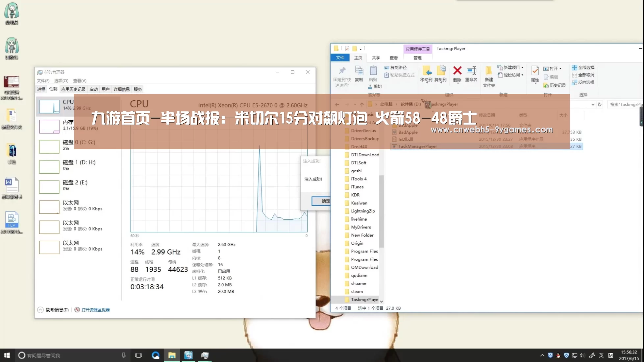Click the tree scroll down arrow
This screenshot has height=362, width=644.
pyautogui.click(x=382, y=301)
